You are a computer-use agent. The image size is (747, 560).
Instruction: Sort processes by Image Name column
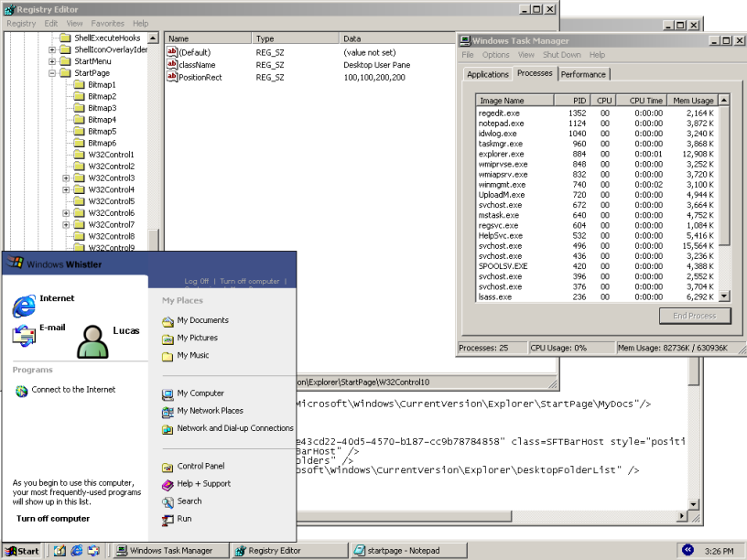514,101
